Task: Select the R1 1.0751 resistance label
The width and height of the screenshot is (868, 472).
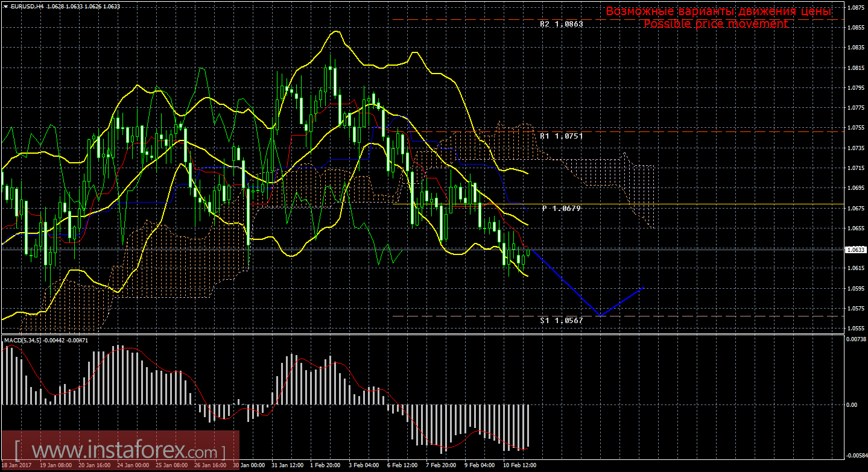Action: [561, 136]
